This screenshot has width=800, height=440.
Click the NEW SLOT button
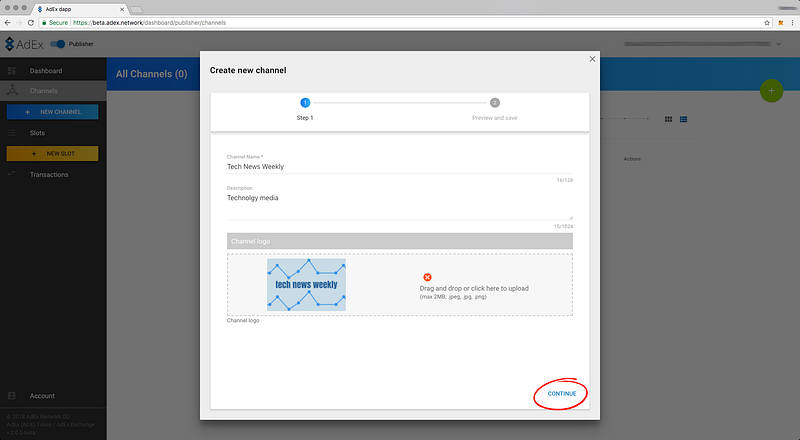click(53, 154)
